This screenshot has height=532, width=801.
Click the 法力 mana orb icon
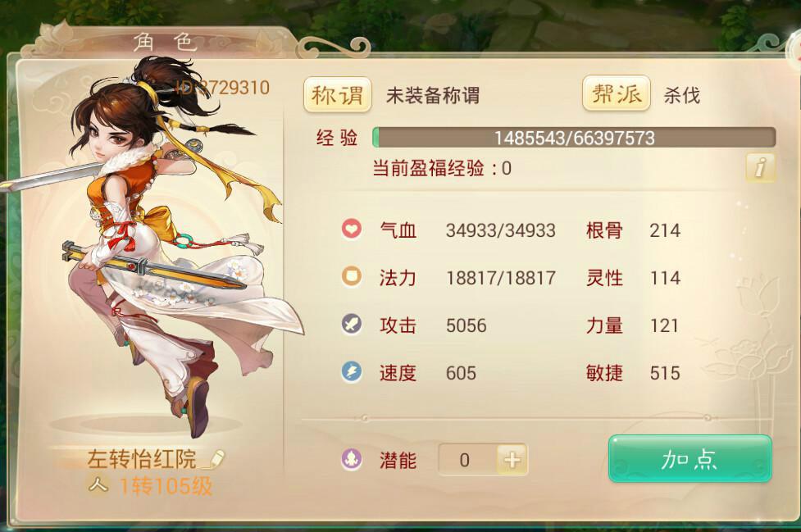(352, 276)
